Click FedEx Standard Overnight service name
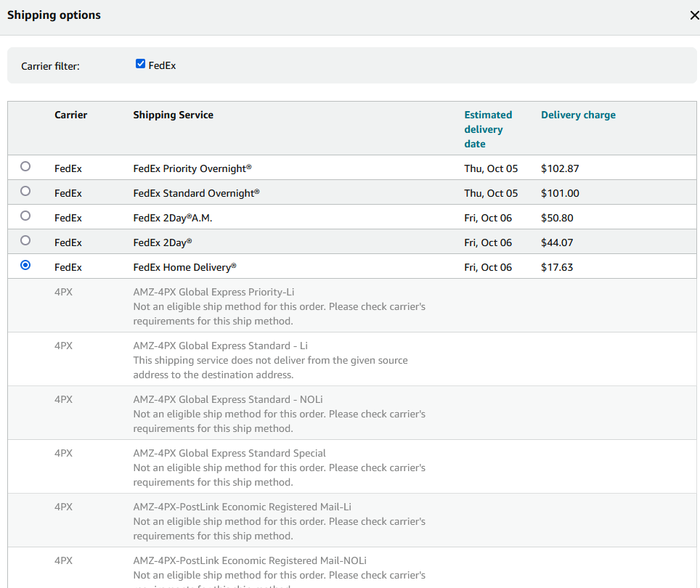The width and height of the screenshot is (700, 588). tap(197, 193)
